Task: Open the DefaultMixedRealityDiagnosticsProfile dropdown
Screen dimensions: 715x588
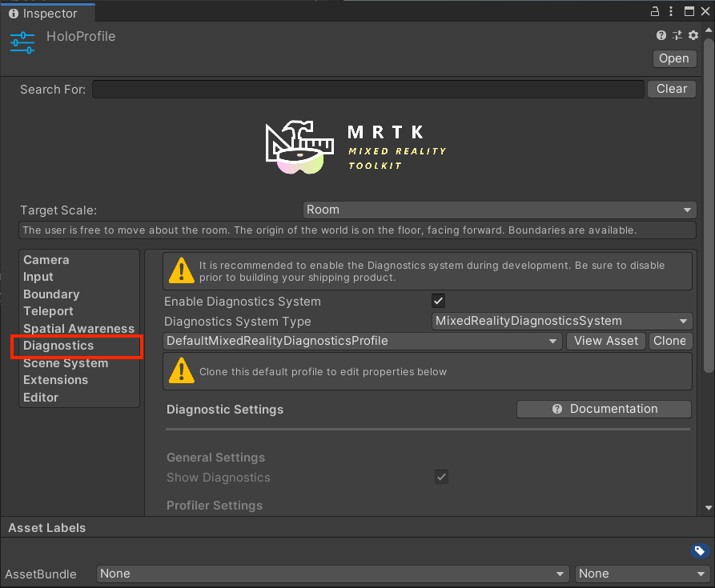Action: point(363,341)
